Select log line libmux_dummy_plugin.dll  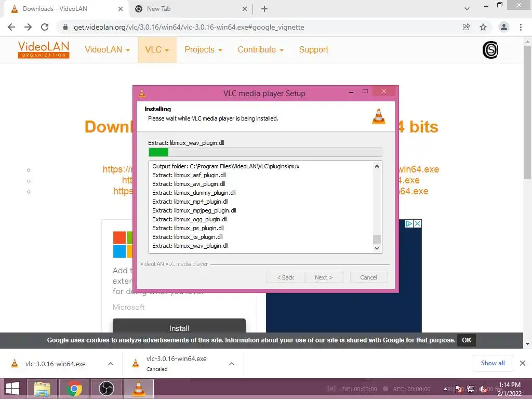tap(194, 193)
